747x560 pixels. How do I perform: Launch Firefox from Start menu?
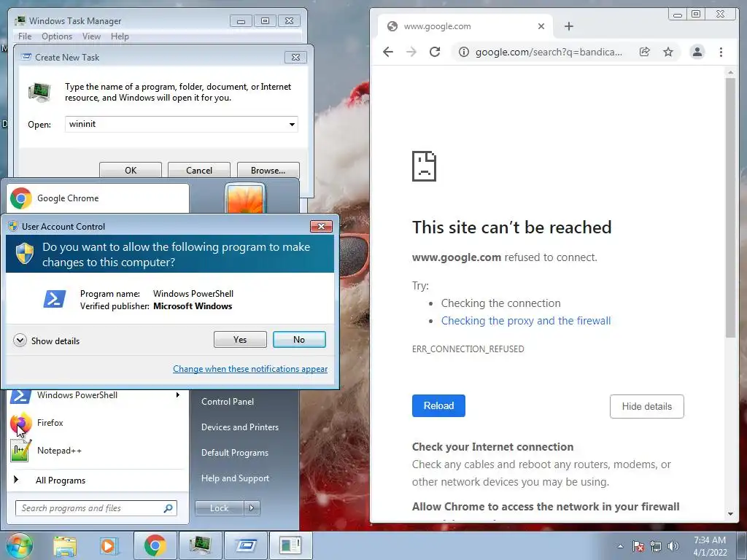pyautogui.click(x=98, y=423)
